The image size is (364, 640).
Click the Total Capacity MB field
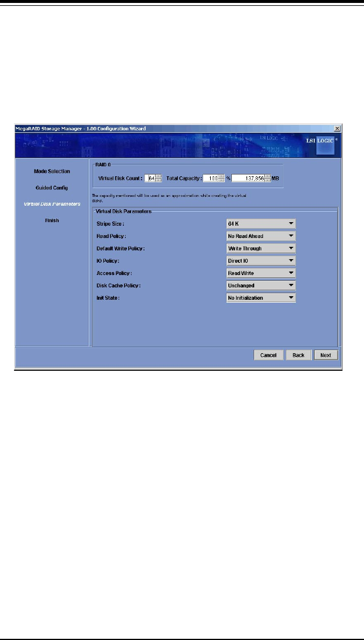[248, 178]
